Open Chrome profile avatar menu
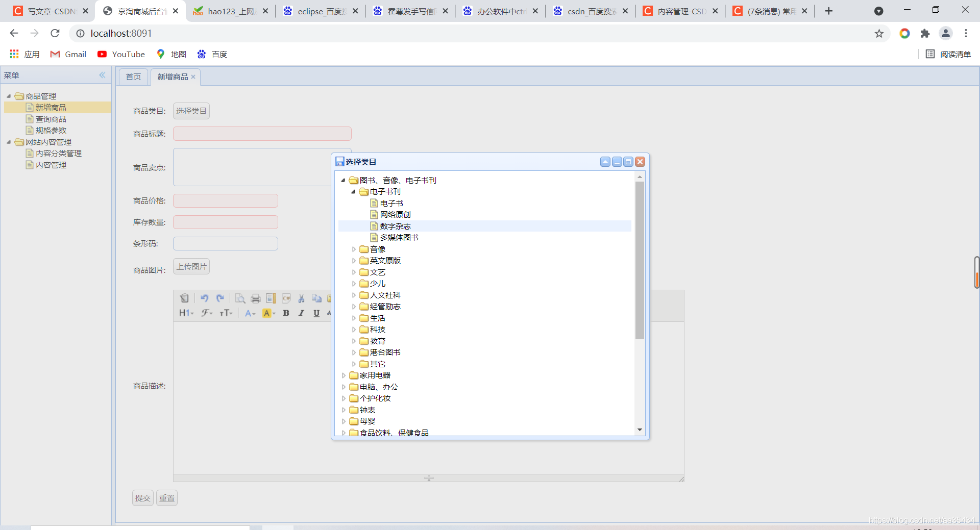The width and height of the screenshot is (980, 530). click(x=946, y=33)
